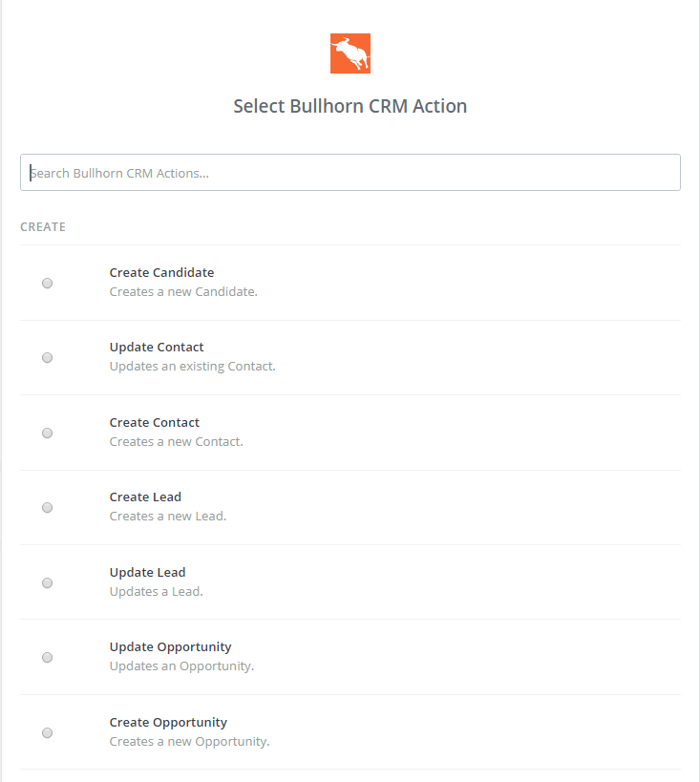Click 'Creates a new Candidate.' description
700x782 pixels.
(183, 292)
